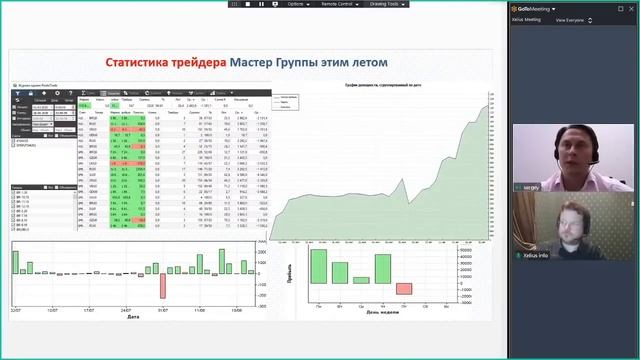Click the diamond add icon in filter toolbar
The image size is (640, 360).
(x=44, y=93)
